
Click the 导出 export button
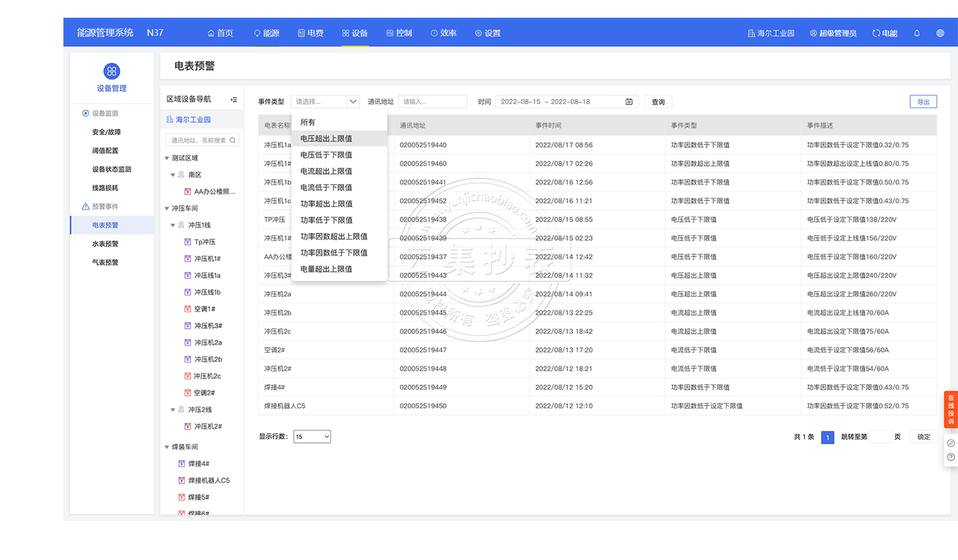[923, 102]
